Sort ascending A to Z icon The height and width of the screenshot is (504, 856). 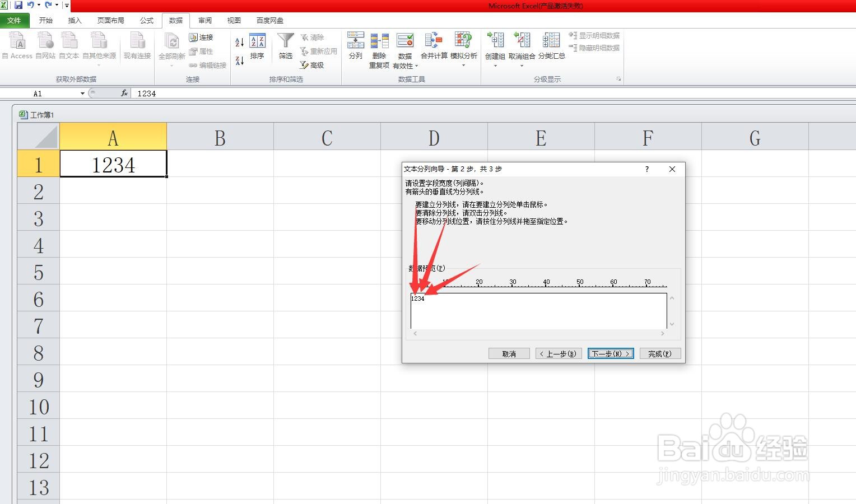[x=239, y=42]
